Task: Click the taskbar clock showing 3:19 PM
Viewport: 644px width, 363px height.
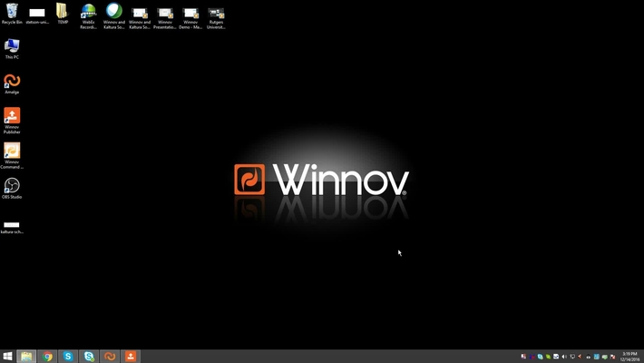Action: point(630,357)
